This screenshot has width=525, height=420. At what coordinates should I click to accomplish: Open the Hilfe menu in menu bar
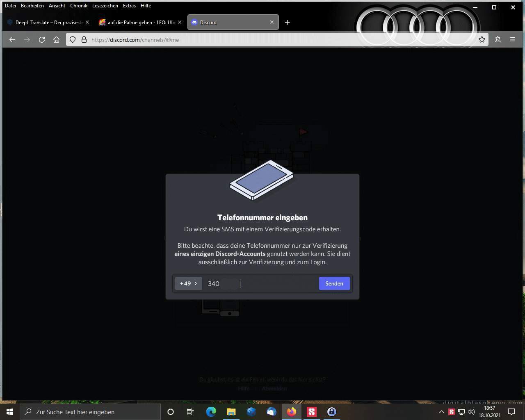click(146, 6)
